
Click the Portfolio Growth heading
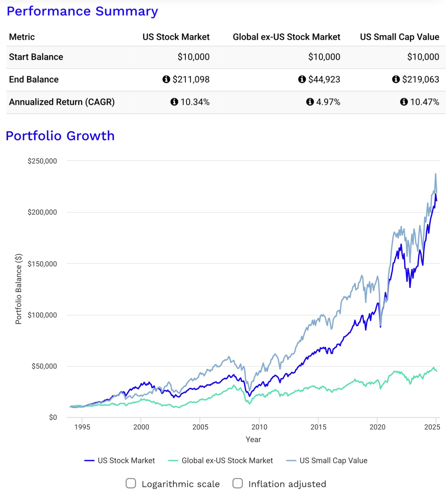[x=60, y=136]
